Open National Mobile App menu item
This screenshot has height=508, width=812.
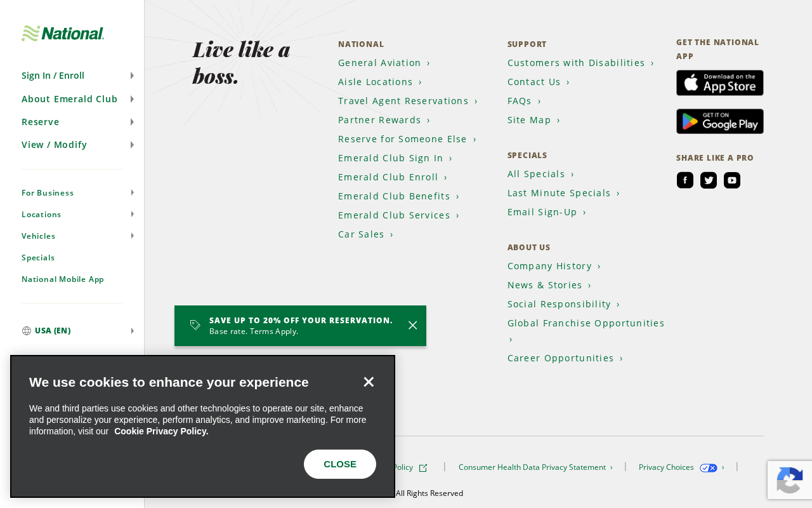[x=63, y=279]
